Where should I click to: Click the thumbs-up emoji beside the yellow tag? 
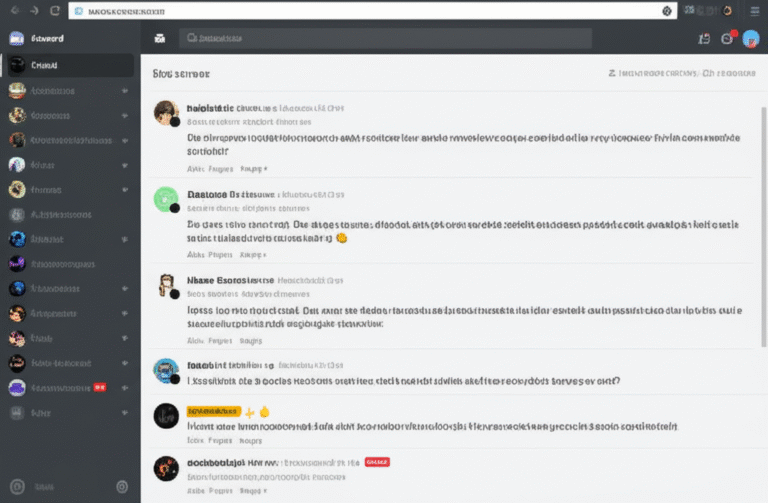pyautogui.click(x=265, y=411)
